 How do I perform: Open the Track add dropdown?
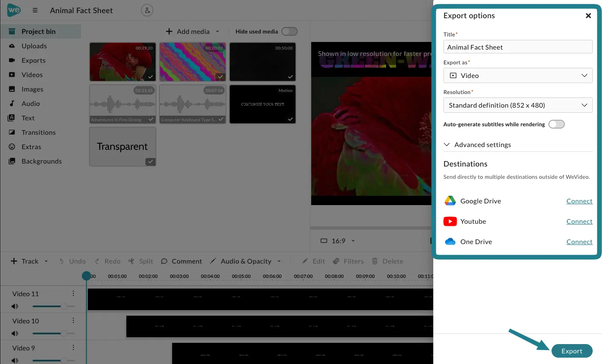click(x=46, y=261)
